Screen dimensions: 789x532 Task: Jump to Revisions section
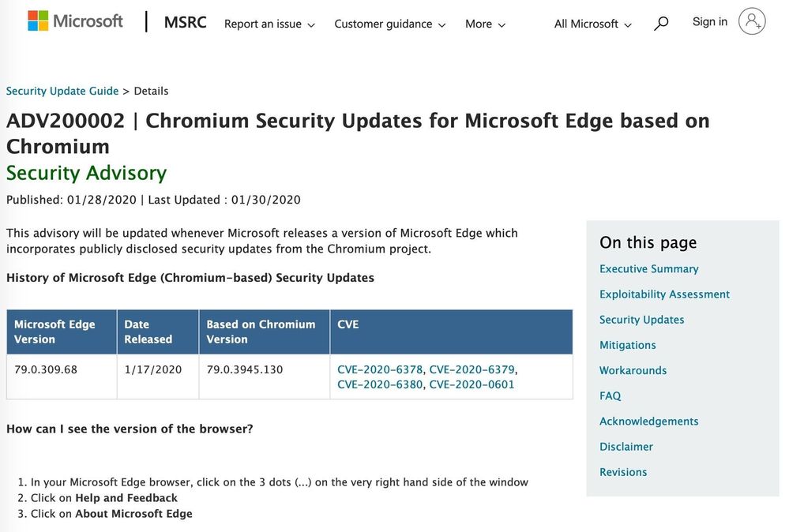pyautogui.click(x=622, y=472)
